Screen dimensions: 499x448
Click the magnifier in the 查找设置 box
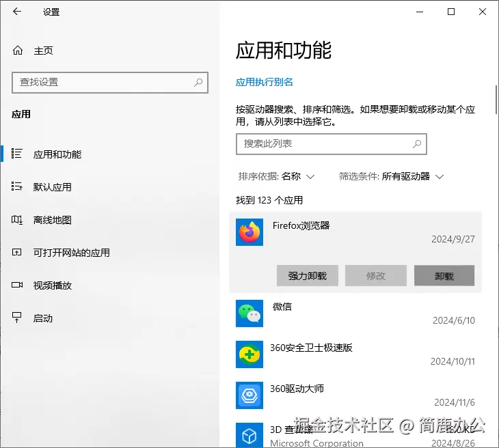(x=198, y=83)
